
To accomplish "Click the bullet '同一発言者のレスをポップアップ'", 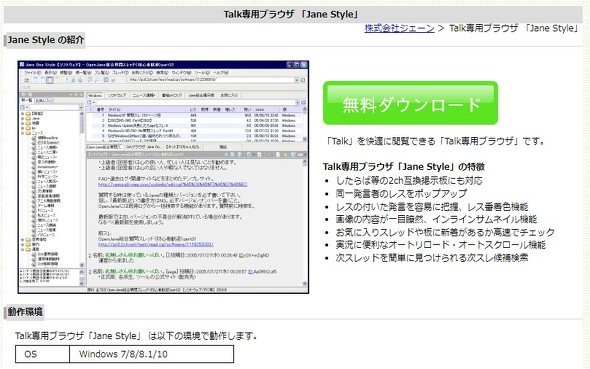I will 401,193.
